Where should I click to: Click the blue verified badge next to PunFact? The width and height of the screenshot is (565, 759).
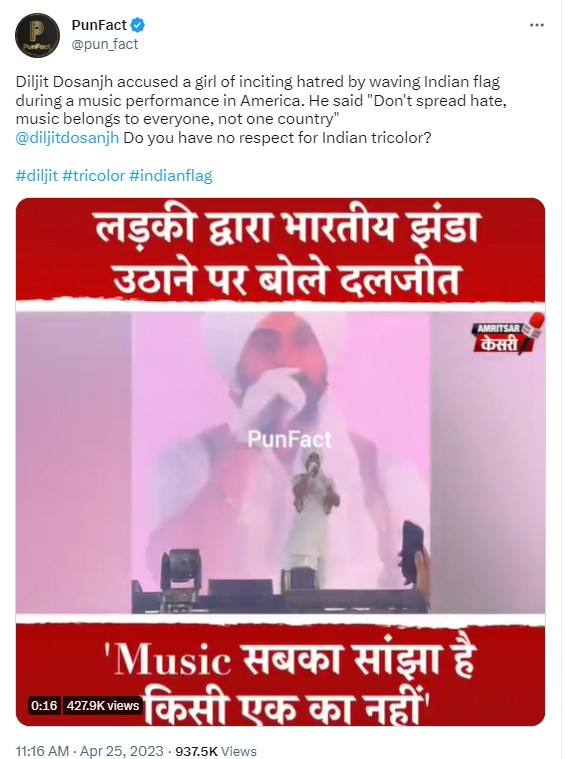pos(138,25)
